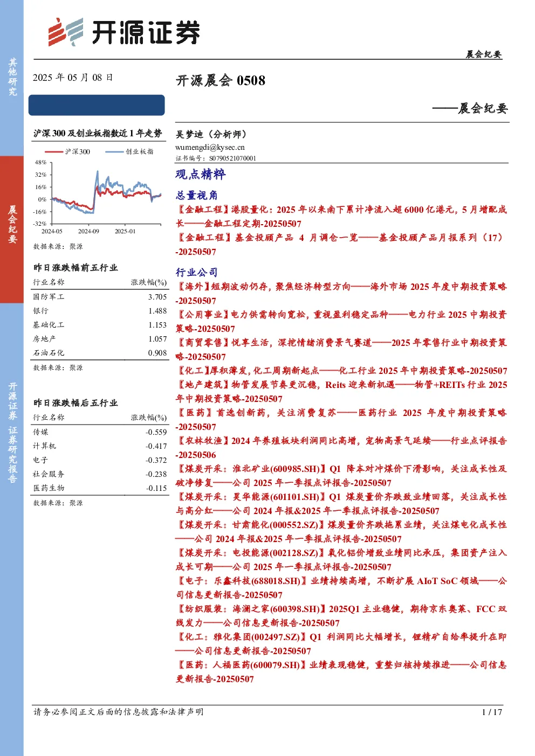
Task: Open 海澜之家(600398.SH) report link
Action: [x=341, y=616]
